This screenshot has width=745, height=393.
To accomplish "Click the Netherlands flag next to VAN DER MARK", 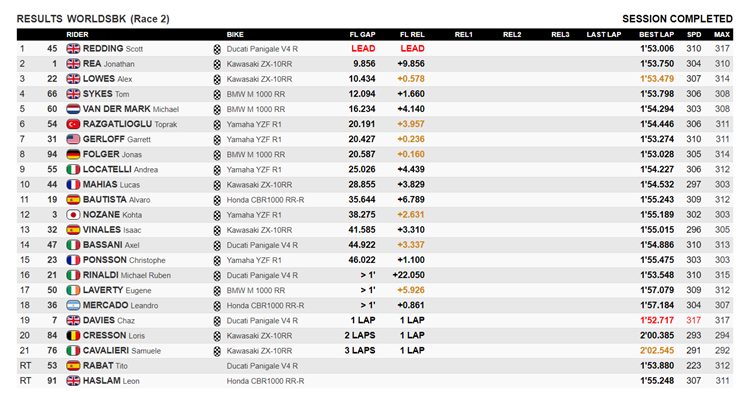I will 73,109.
